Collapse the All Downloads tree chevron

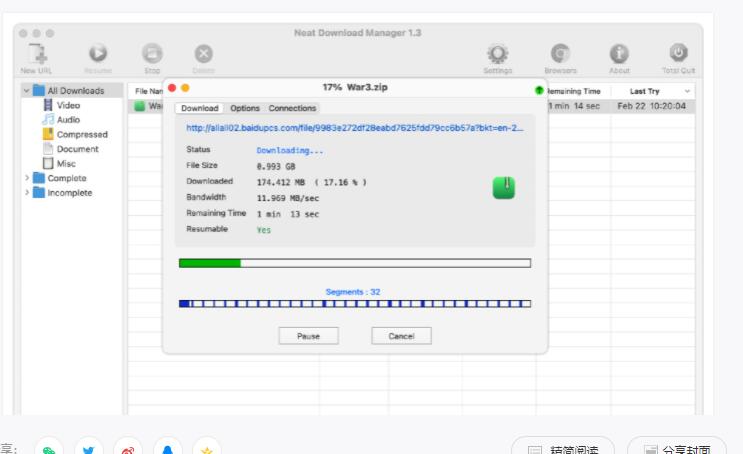(x=27, y=91)
